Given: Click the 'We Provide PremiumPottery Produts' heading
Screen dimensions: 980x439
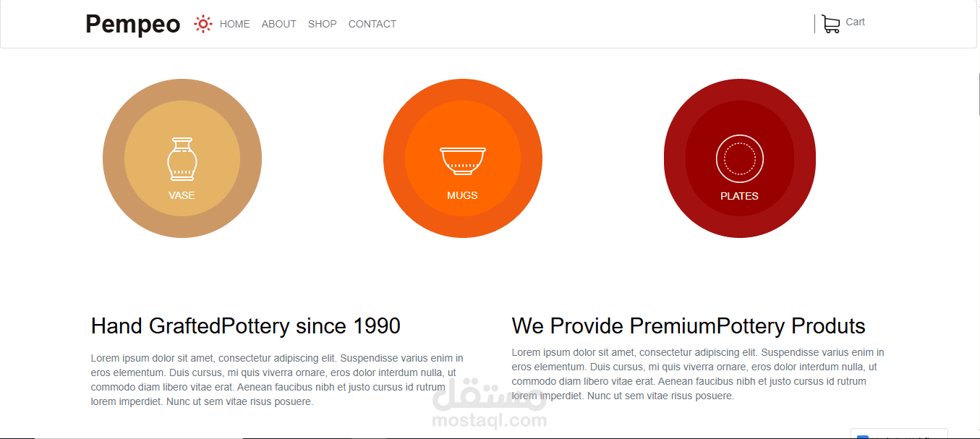Looking at the screenshot, I should 688,326.
